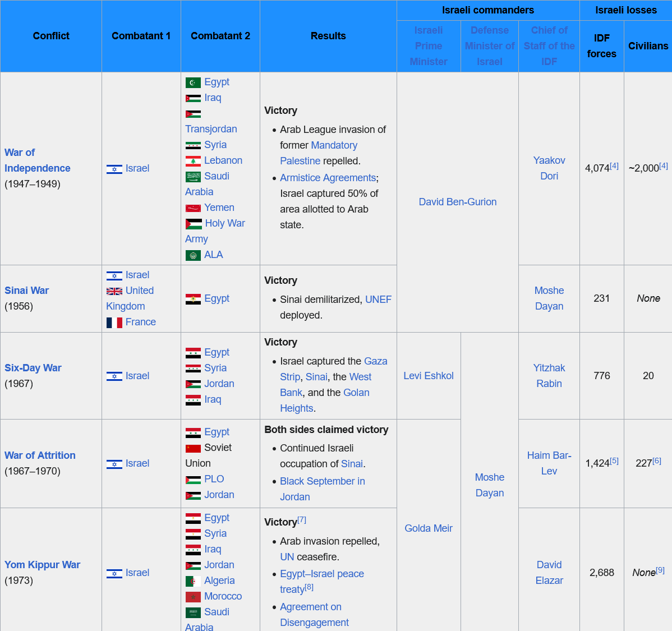Click the PLO flag icon
672x631 pixels.
(x=193, y=480)
